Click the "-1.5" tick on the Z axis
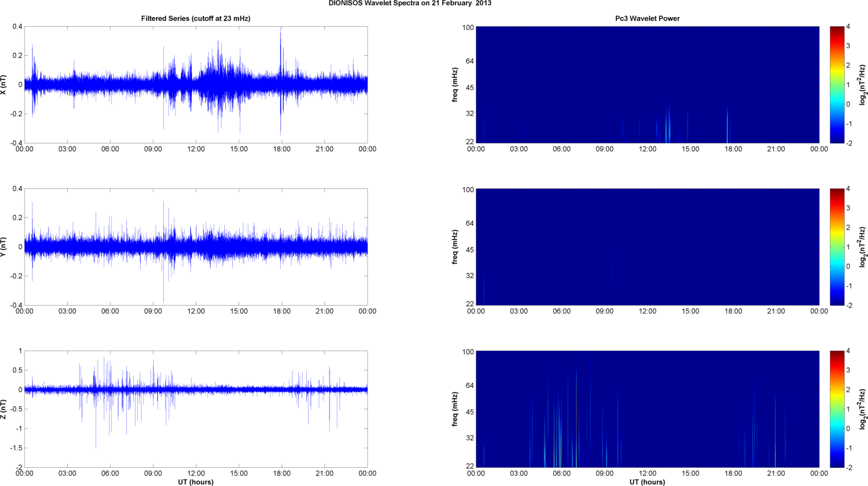This screenshot has width=868, height=486. click(x=16, y=448)
